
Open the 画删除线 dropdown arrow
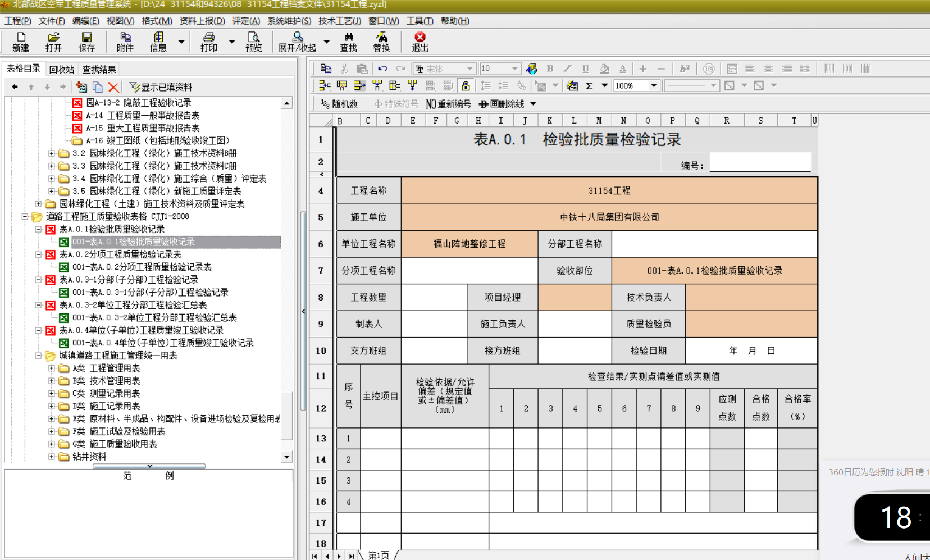(533, 104)
